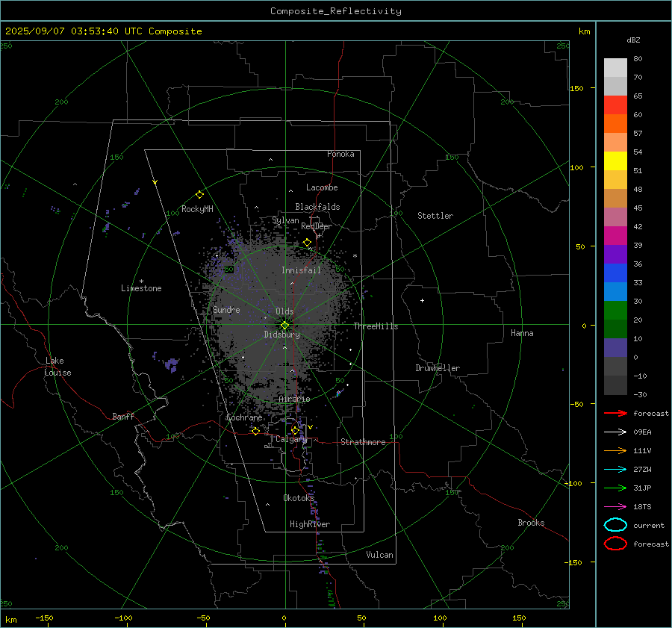Click the white 09EA arrow legend icon

click(x=615, y=432)
